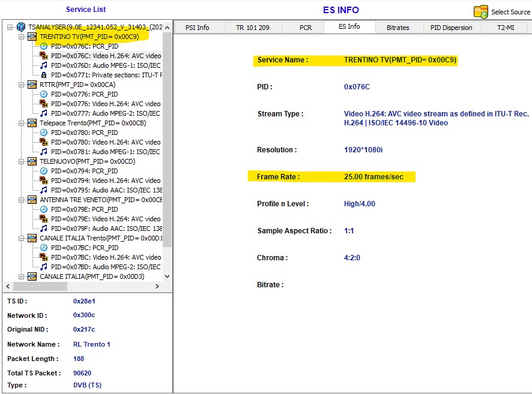Click the RTTR service icon
Image resolution: width=532 pixels, height=394 pixels.
(x=32, y=85)
